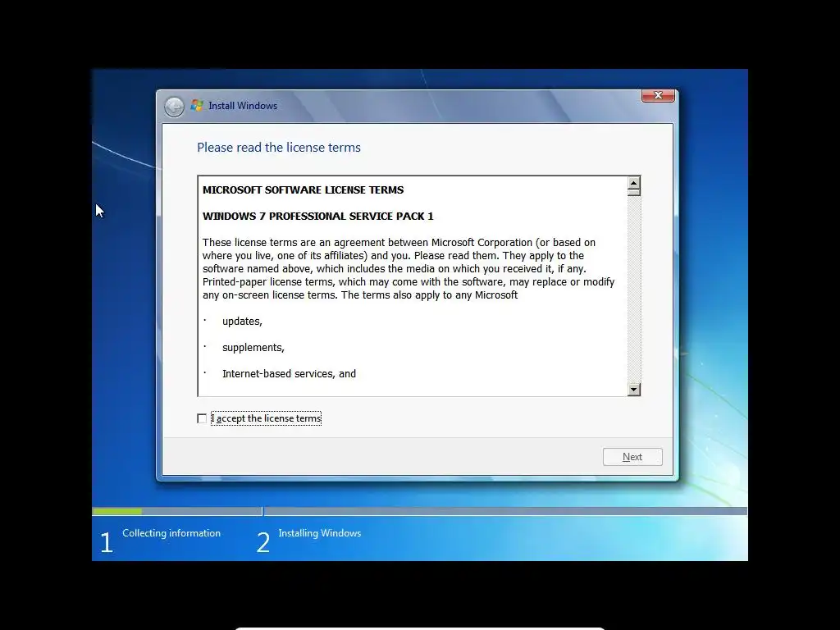840x630 pixels.
Task: Click WINDOWS 7 PROFESSIONAL SERVICE PACK 1 text
Action: [318, 216]
